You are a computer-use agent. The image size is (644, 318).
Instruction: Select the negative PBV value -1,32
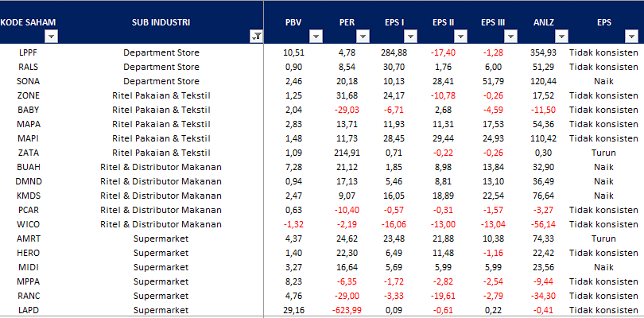(x=294, y=223)
